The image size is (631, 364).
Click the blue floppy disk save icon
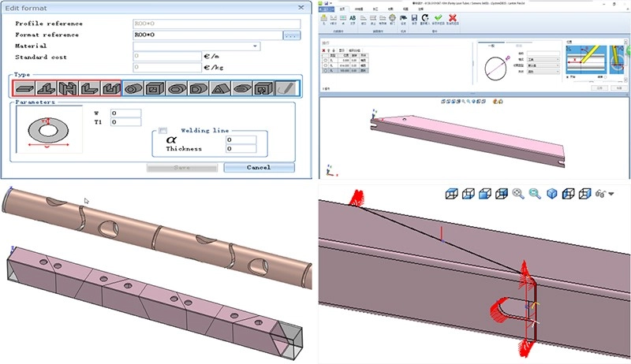pyautogui.click(x=413, y=17)
